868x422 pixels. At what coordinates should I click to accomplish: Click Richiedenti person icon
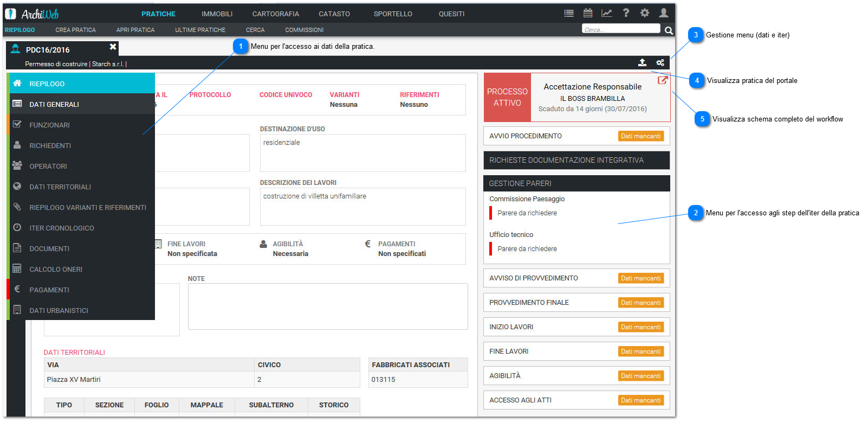(17, 145)
